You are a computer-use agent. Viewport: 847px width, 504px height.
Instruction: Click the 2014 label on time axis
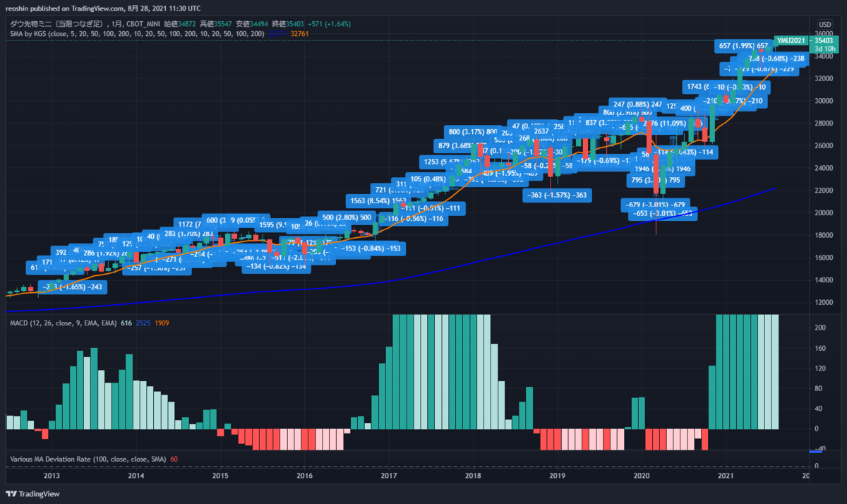click(x=136, y=476)
